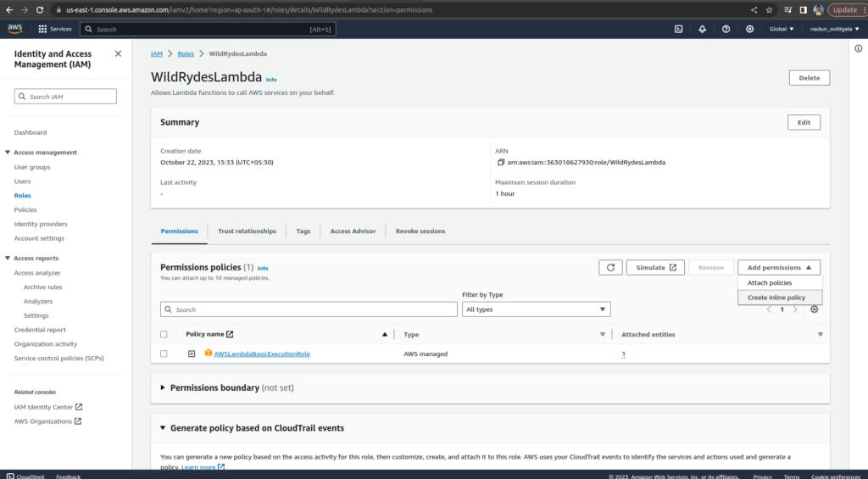Switch to Trust relationships tab
Screen dimensions: 868x479
[x=247, y=231]
